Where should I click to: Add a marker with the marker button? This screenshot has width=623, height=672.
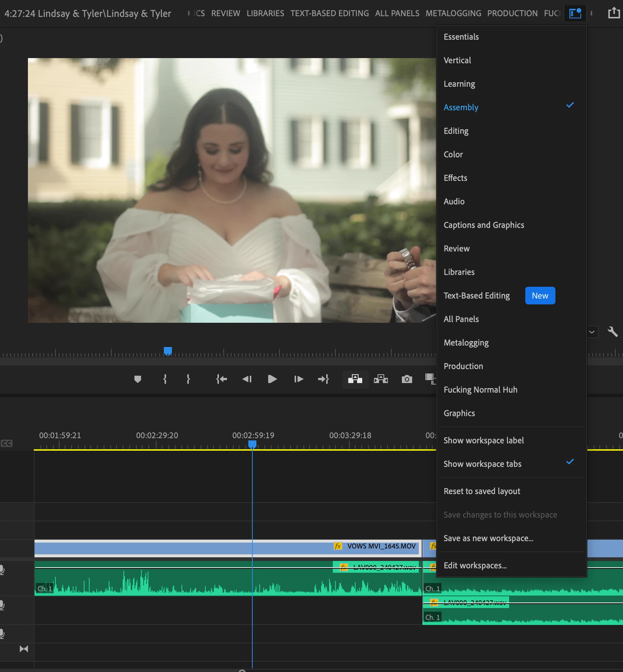tap(138, 379)
